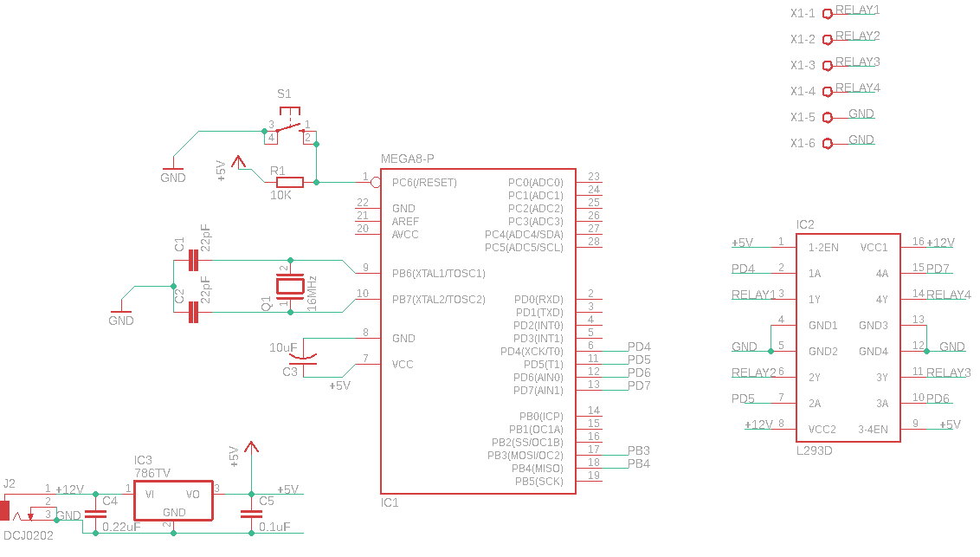
Task: Select the RELAY1 net label at IC2 pin 3
Action: [753, 295]
